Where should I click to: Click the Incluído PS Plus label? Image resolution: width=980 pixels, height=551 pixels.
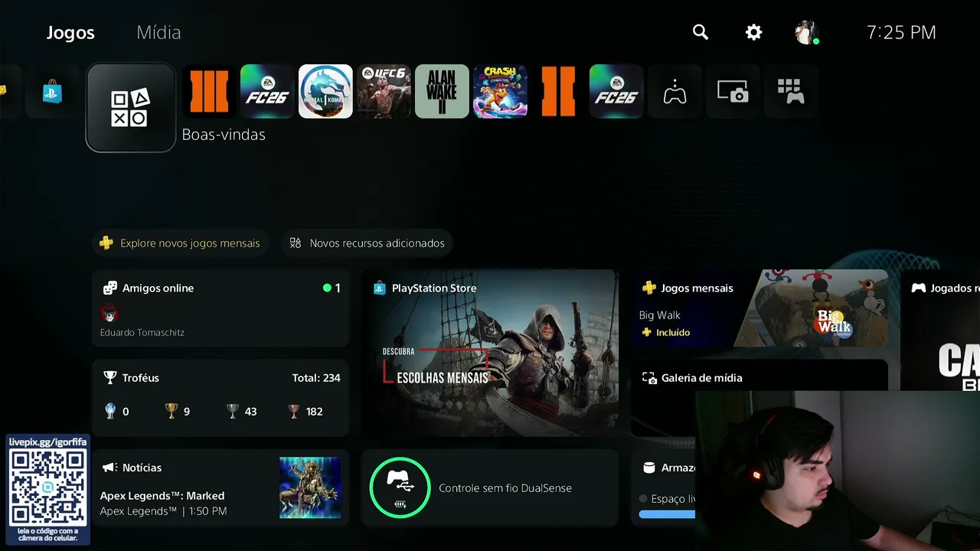[665, 332]
